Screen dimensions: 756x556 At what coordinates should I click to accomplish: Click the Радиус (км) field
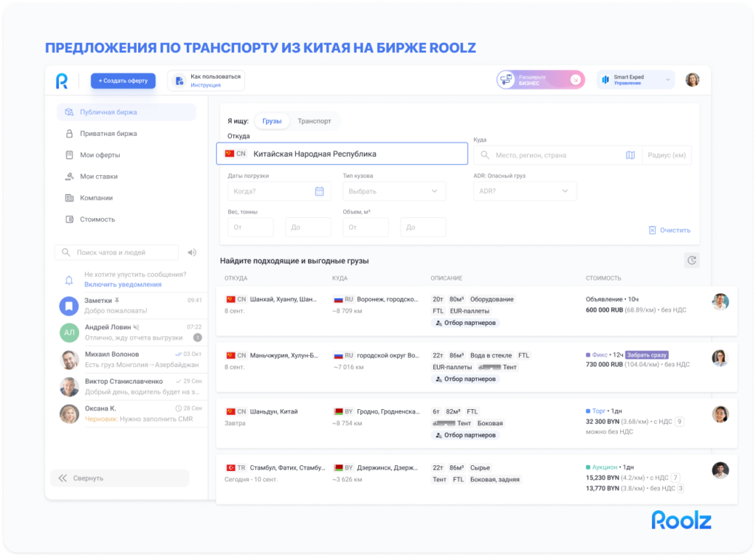point(667,155)
